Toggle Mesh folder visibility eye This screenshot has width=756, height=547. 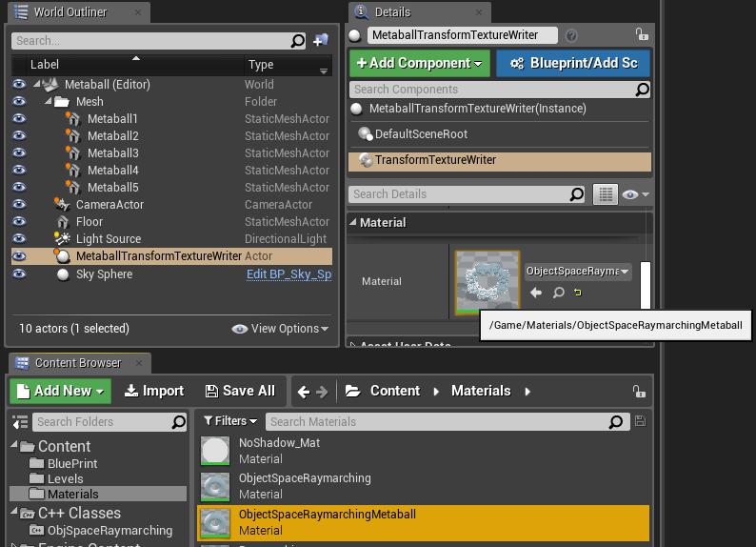[19, 101]
